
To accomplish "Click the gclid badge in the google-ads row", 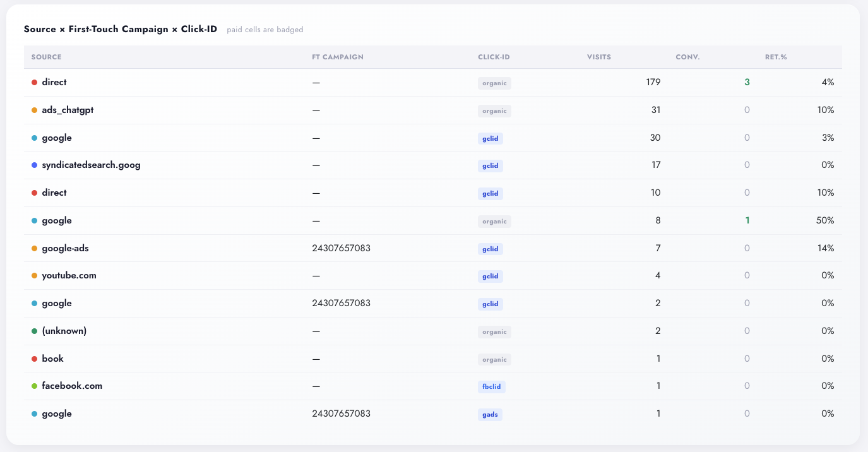I will coord(490,249).
